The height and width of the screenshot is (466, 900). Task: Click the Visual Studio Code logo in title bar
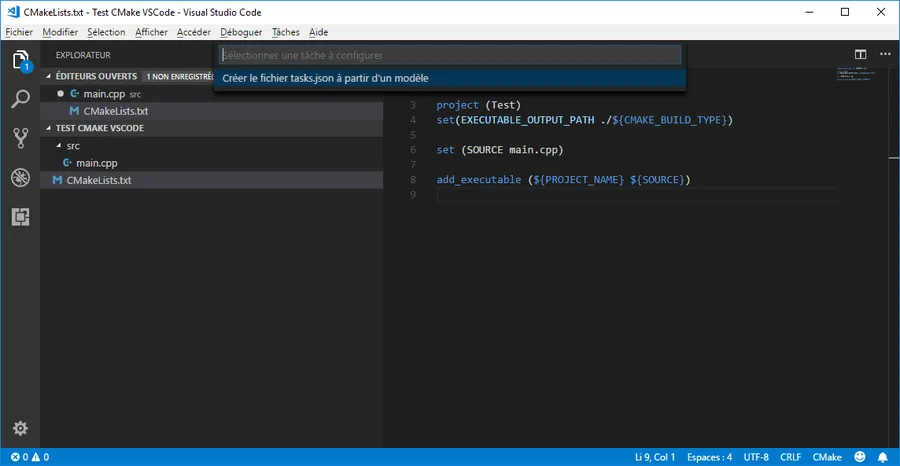point(13,12)
